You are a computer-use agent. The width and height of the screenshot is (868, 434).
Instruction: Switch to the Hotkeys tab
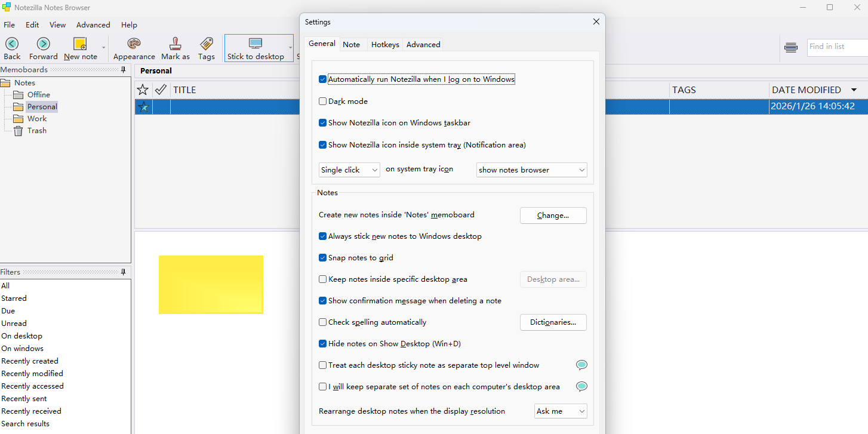click(x=385, y=45)
